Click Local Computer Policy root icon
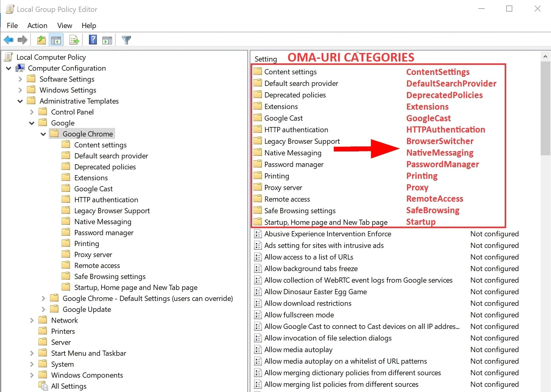Image resolution: width=551 pixels, height=392 pixels. [x=9, y=57]
